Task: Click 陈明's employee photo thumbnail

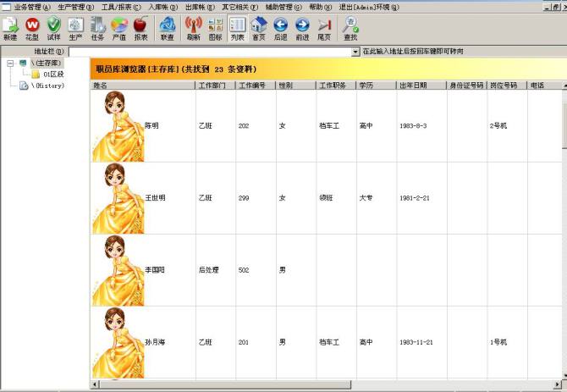Action: pos(118,125)
